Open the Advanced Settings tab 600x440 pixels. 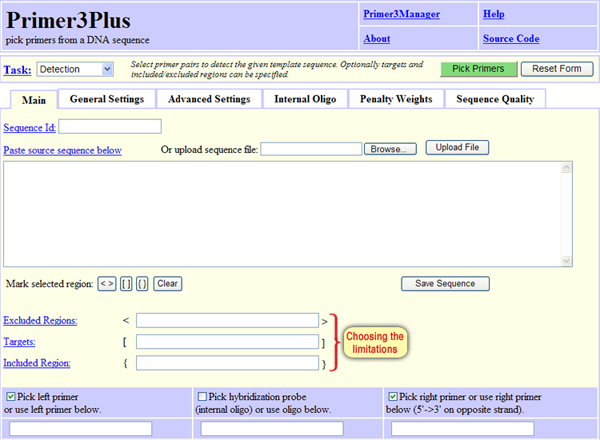(x=209, y=99)
